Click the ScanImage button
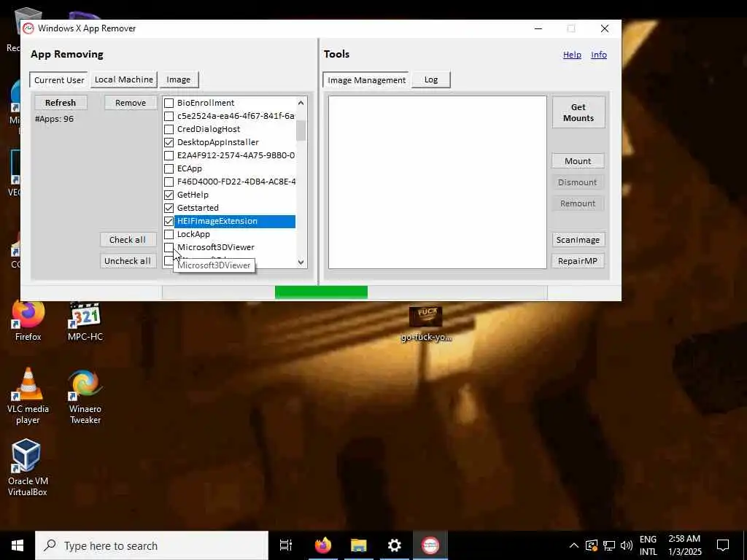The width and height of the screenshot is (747, 560). tap(578, 239)
